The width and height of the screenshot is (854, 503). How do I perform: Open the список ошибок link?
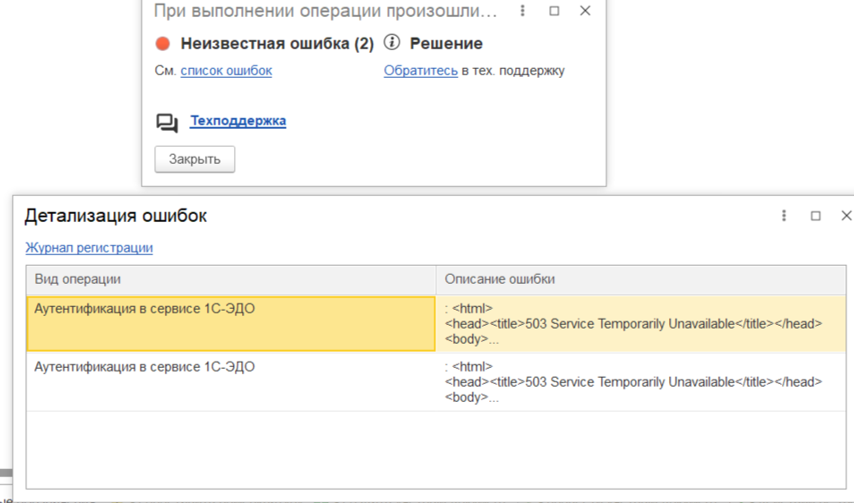tap(226, 71)
